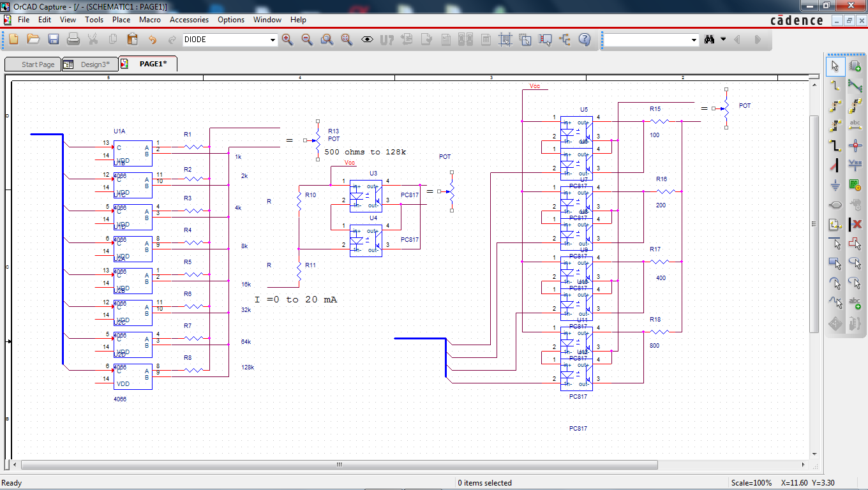The image size is (868, 490).
Task: Click the Zoom Out magnifier icon
Action: coord(307,40)
